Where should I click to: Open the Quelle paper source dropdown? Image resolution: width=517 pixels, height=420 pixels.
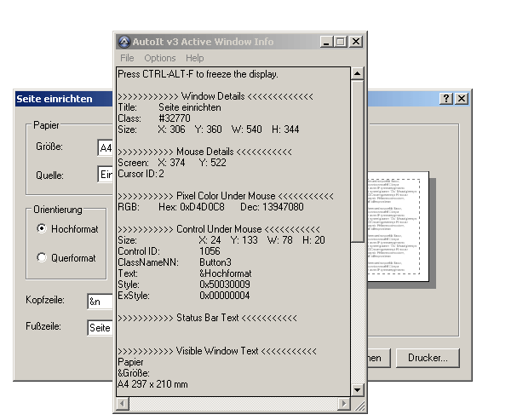point(105,175)
